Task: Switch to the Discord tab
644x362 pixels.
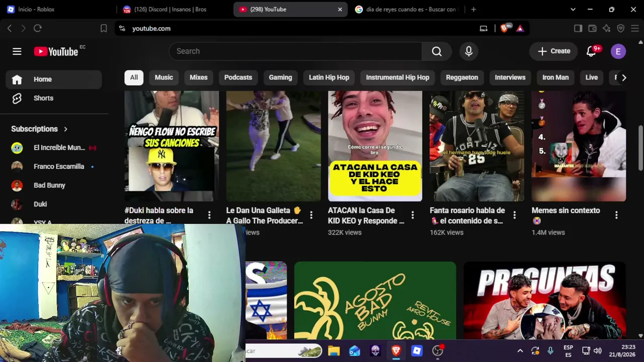Action: point(175,9)
